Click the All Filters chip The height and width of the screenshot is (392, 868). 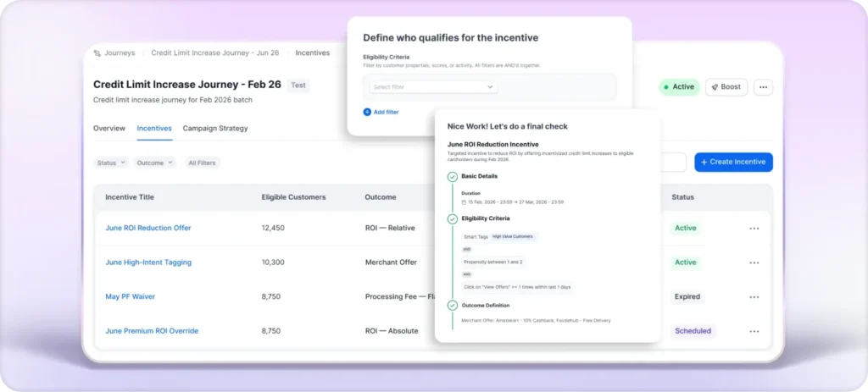click(202, 163)
